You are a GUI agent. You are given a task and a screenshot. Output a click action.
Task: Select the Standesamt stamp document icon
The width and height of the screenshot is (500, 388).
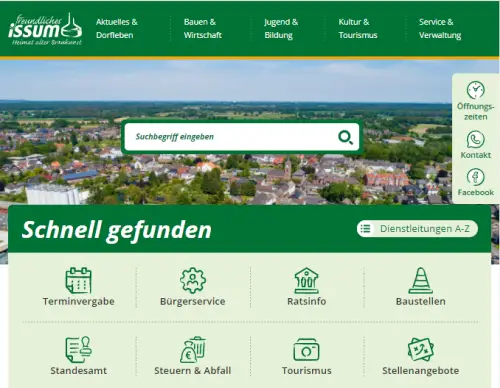pos(78,349)
